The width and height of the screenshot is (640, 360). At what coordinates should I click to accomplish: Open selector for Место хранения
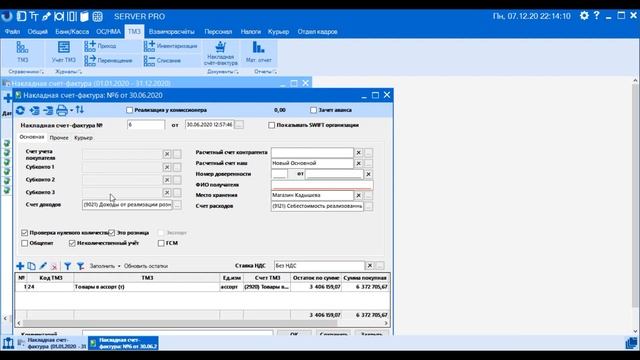[368, 196]
